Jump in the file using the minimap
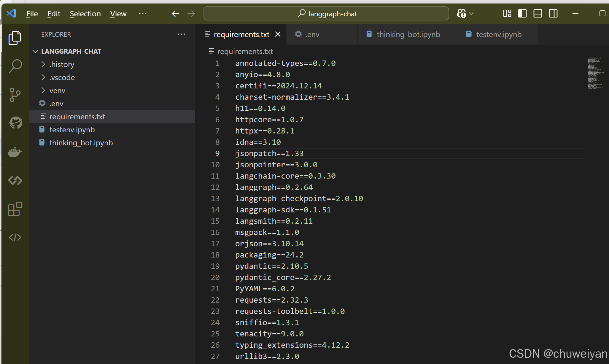 (x=595, y=74)
